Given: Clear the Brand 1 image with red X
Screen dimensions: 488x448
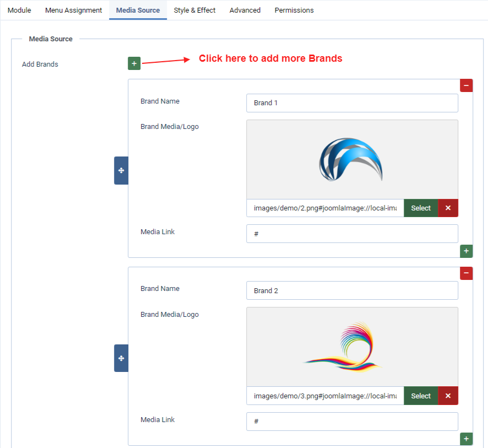Looking at the screenshot, I should (x=448, y=208).
